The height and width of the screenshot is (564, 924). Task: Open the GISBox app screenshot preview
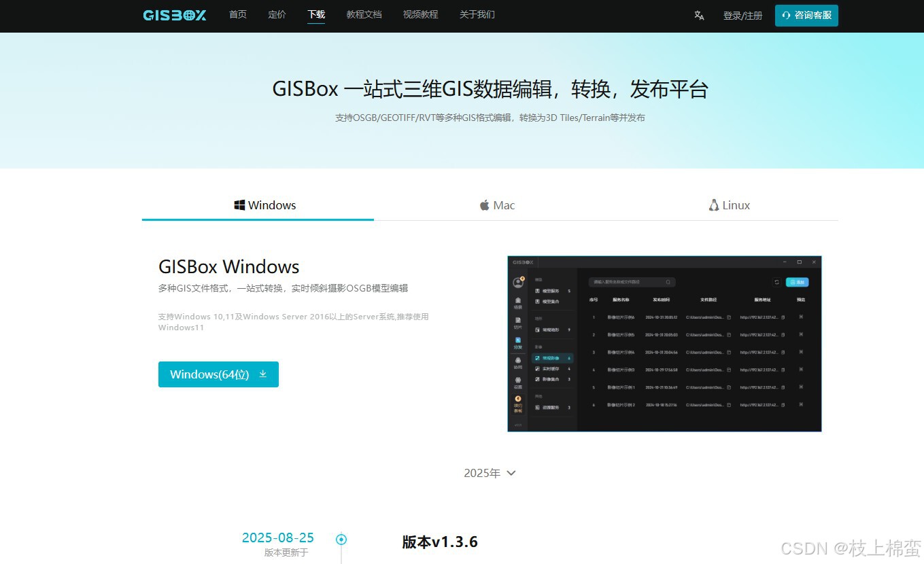coord(664,344)
